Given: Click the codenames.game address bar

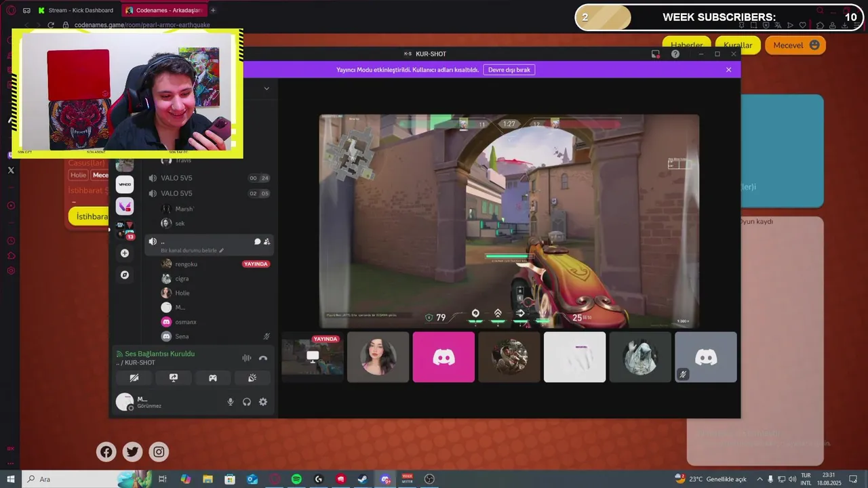Looking at the screenshot, I should (142, 25).
